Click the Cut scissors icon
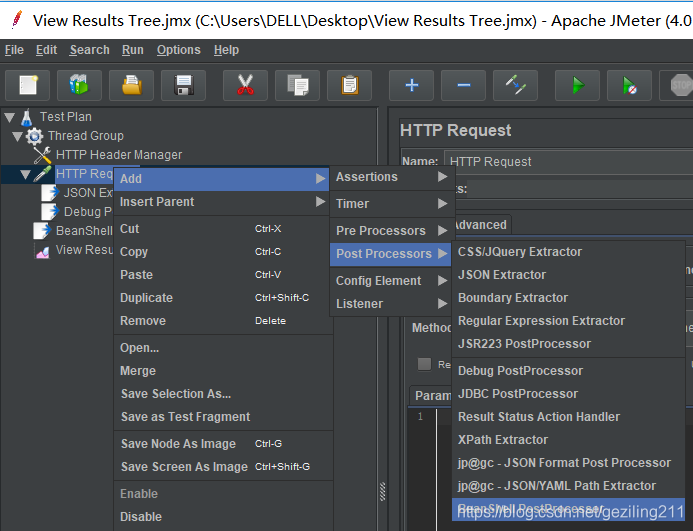This screenshot has width=693, height=531. click(x=245, y=85)
